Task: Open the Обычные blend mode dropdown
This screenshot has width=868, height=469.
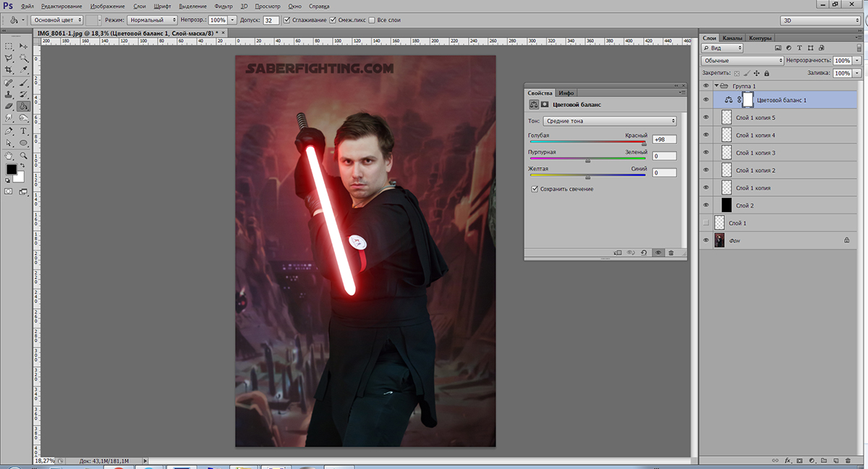Action: [743, 61]
